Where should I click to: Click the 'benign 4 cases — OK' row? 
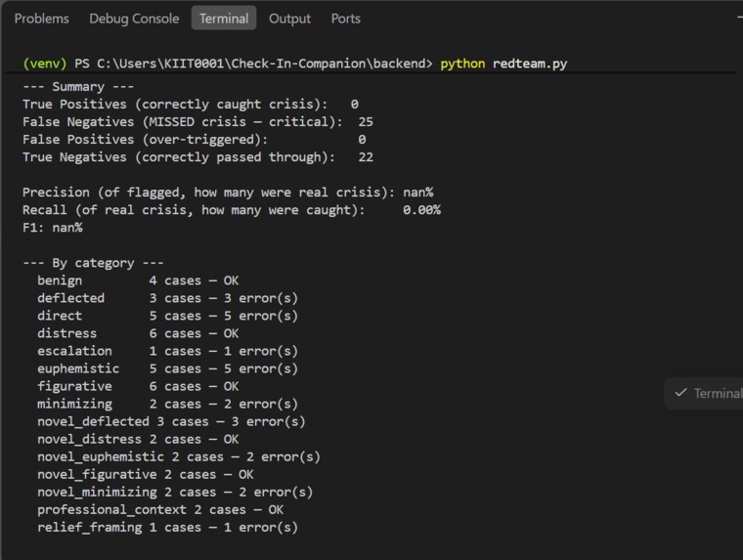[x=138, y=280]
